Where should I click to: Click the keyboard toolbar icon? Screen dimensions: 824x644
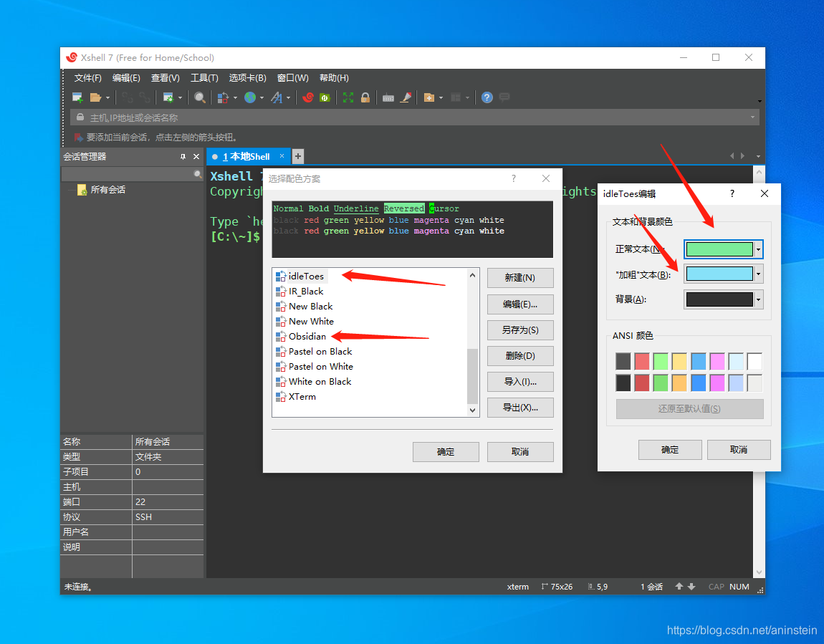point(388,98)
